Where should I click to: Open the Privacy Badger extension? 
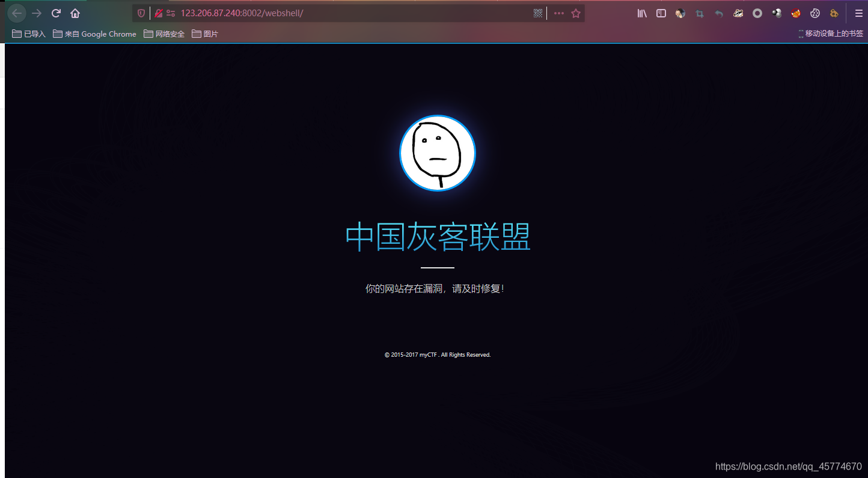tap(738, 13)
